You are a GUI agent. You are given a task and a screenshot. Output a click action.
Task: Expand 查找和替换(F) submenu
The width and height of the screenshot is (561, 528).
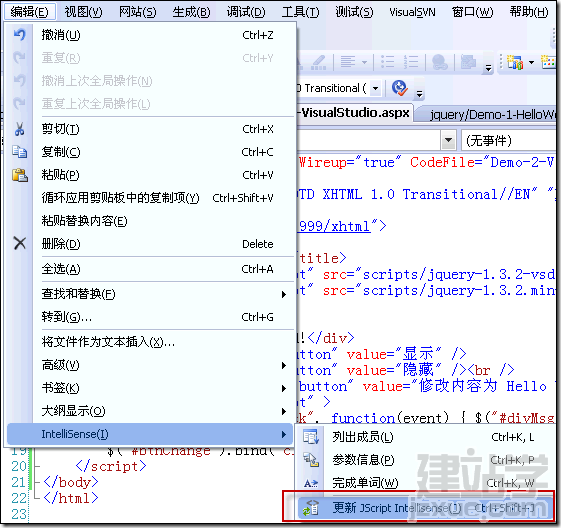point(150,294)
